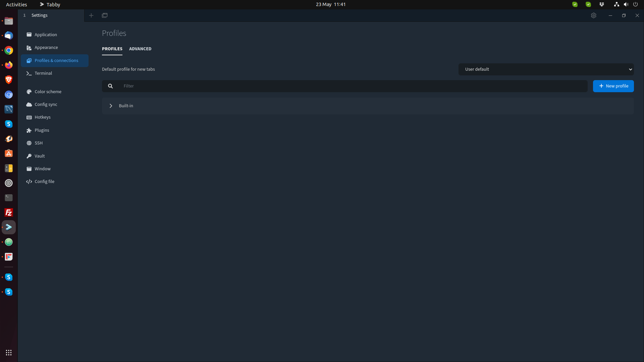The image size is (644, 362).
Task: Select the Settings tab
Action: pyautogui.click(x=51, y=15)
